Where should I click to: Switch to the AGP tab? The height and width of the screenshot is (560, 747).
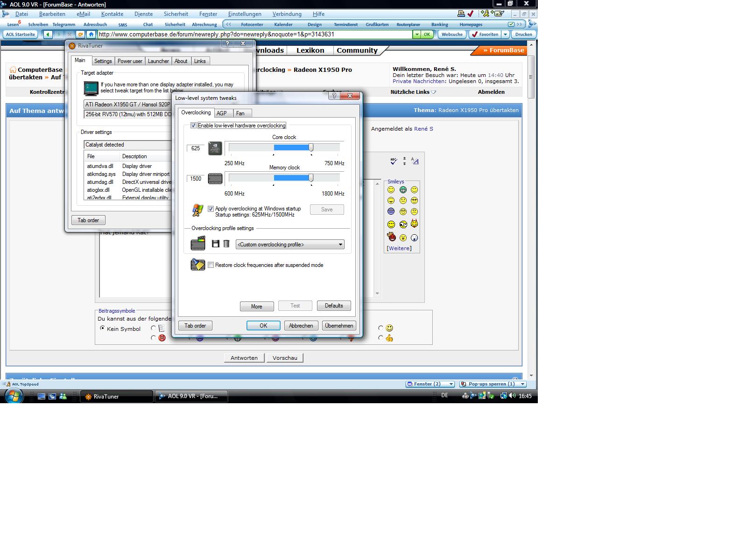point(222,113)
